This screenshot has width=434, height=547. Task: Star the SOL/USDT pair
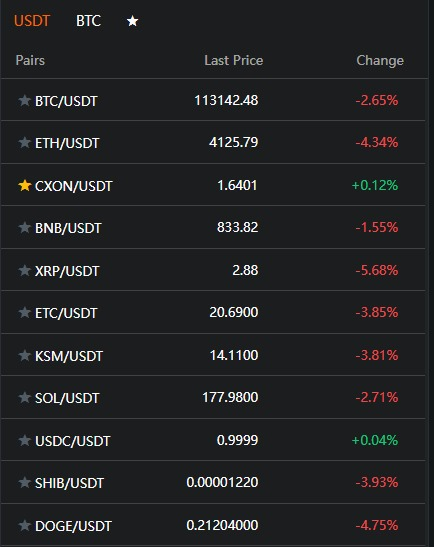pos(24,397)
